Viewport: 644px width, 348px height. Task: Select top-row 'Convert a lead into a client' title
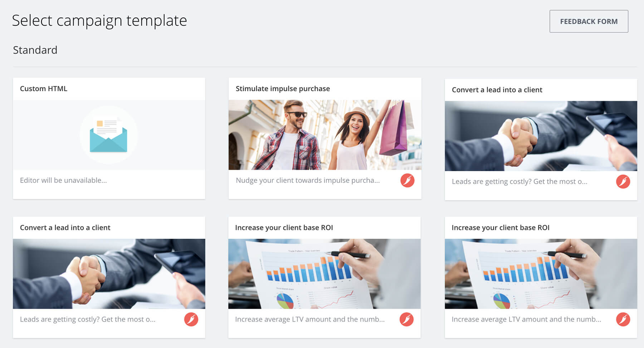(497, 90)
